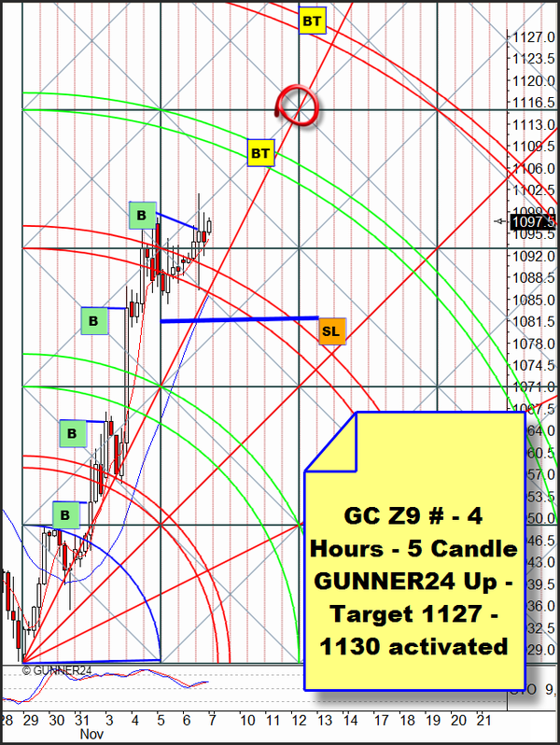560x745 pixels.
Task: Click the thick blue stop-loss line
Action: 239,320
